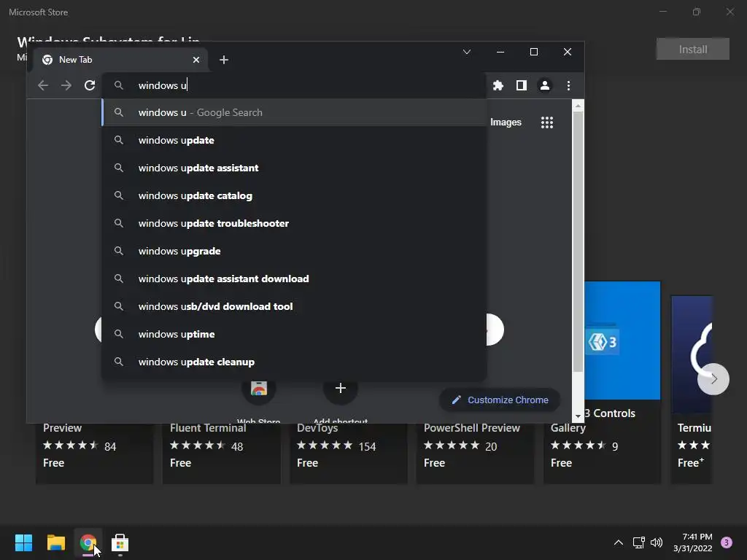Select 'windows update assistant download' suggestion
Image resolution: width=747 pixels, height=560 pixels.
[x=295, y=279]
